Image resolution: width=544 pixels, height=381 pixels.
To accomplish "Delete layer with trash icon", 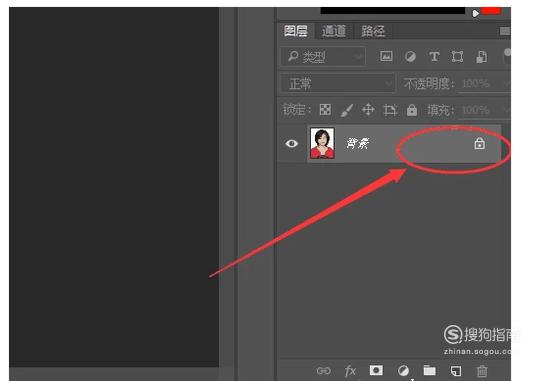I will [482, 371].
